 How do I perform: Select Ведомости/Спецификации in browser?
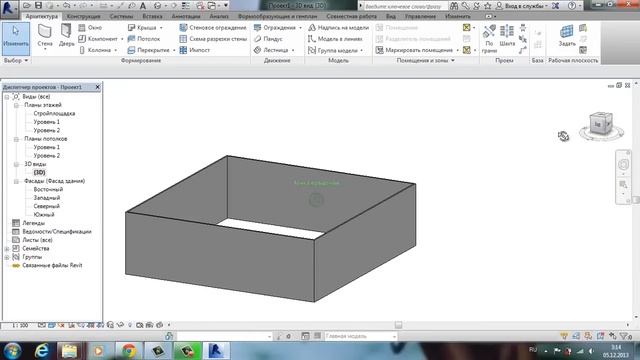click(57, 231)
